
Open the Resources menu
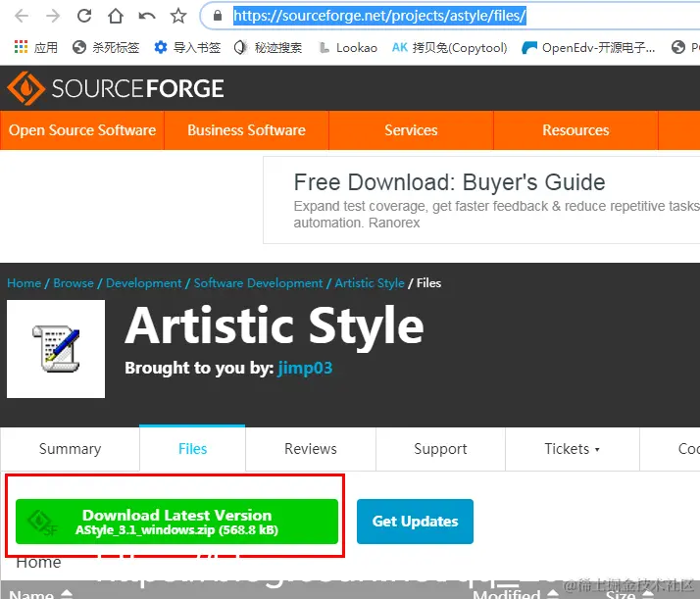point(575,130)
